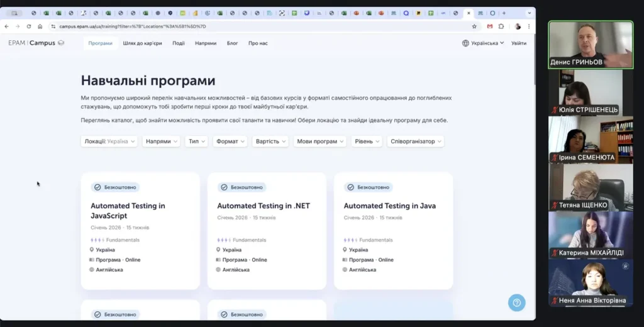Expand the Вартість filter dropdown
Screen dimensions: 644x327
(270, 141)
